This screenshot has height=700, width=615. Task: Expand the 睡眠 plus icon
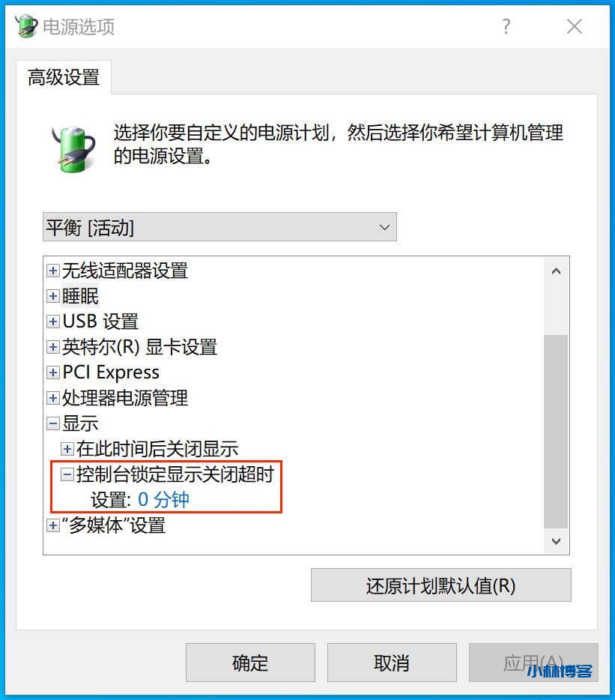(52, 296)
